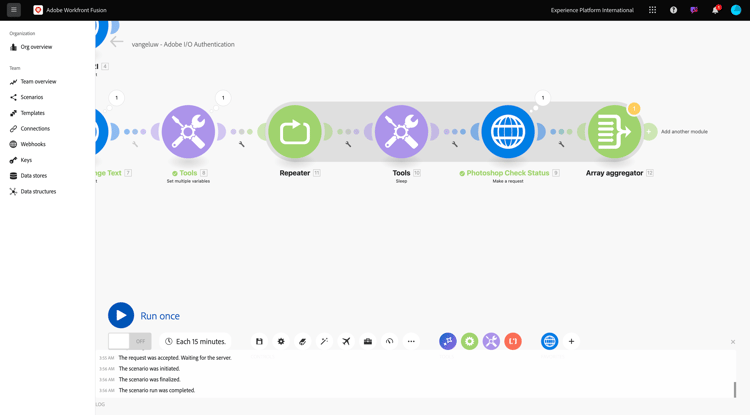The image size is (750, 415).
Task: Click the blue Flow control tool icon
Action: pyautogui.click(x=448, y=341)
